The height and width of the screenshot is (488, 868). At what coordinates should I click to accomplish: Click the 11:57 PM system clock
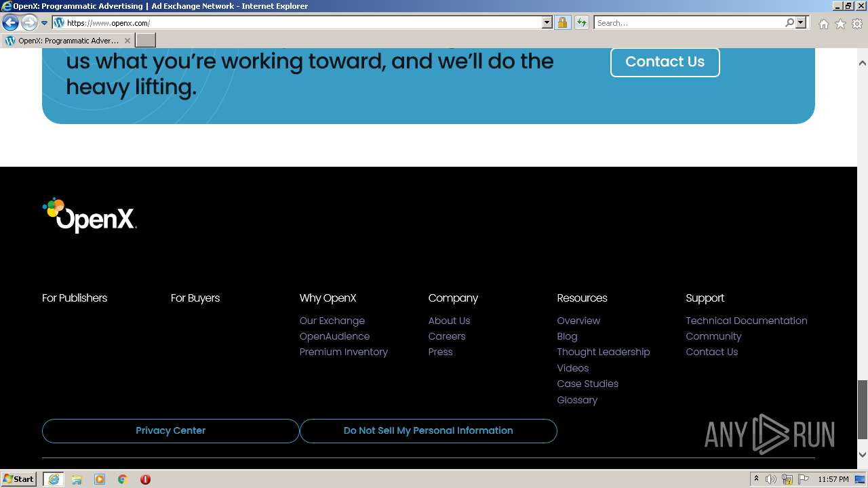coord(833,479)
